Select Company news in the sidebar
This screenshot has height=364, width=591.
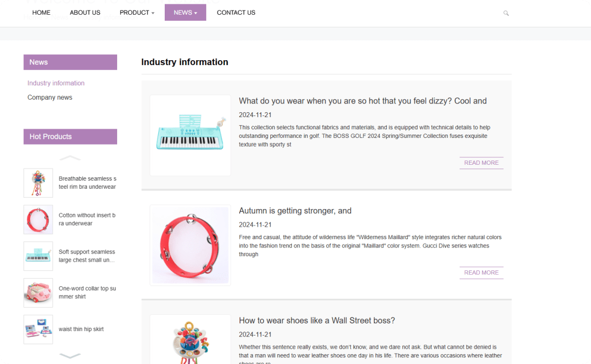(50, 97)
